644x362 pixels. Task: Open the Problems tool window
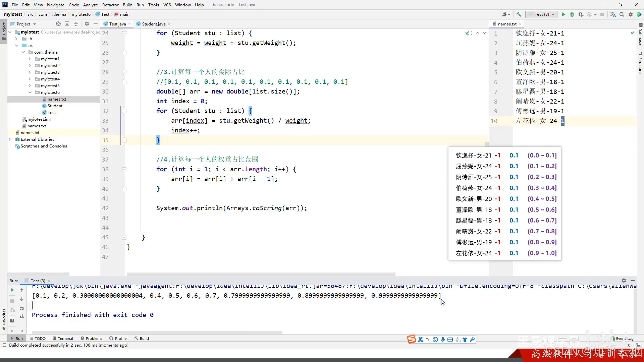click(91, 338)
